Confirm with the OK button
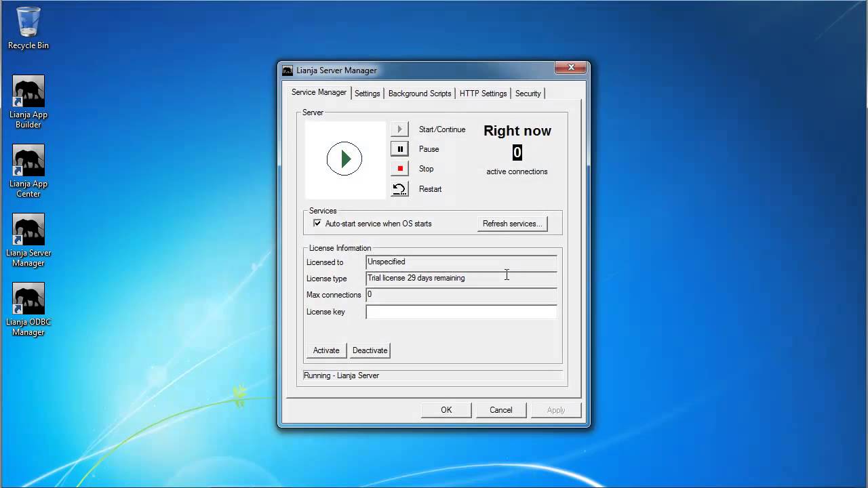Screen dimensions: 868x488 (x=446, y=410)
